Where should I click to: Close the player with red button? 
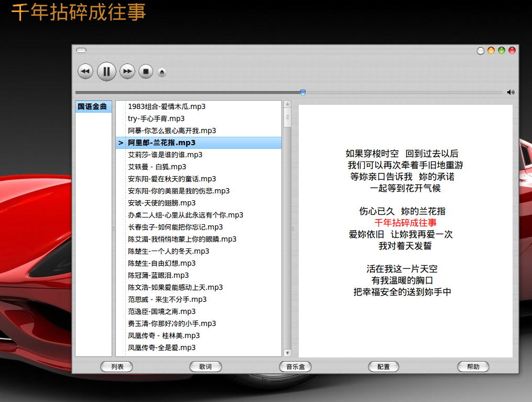(x=512, y=50)
